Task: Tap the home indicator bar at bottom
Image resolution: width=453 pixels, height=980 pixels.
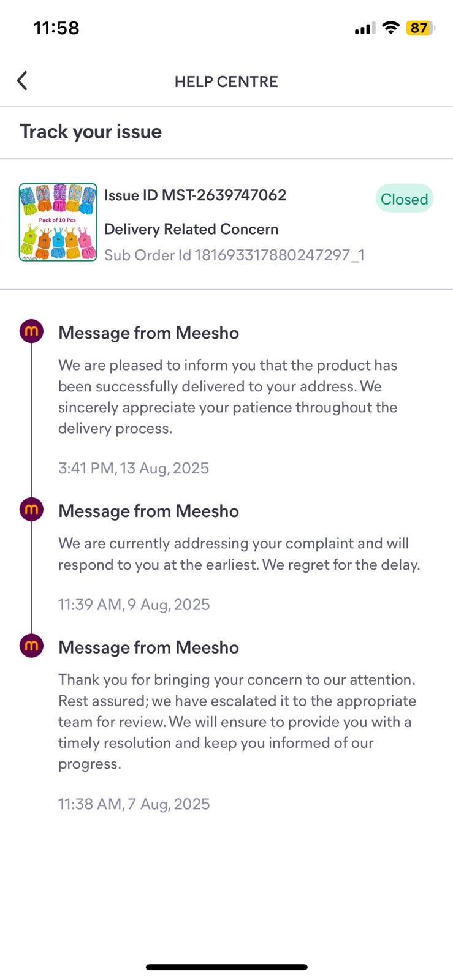Action: click(226, 967)
